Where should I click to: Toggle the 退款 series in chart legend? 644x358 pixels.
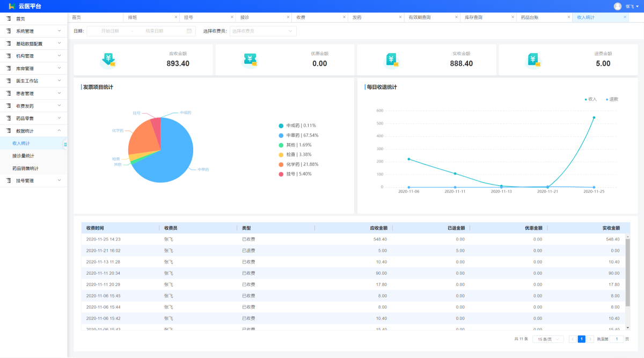point(612,99)
